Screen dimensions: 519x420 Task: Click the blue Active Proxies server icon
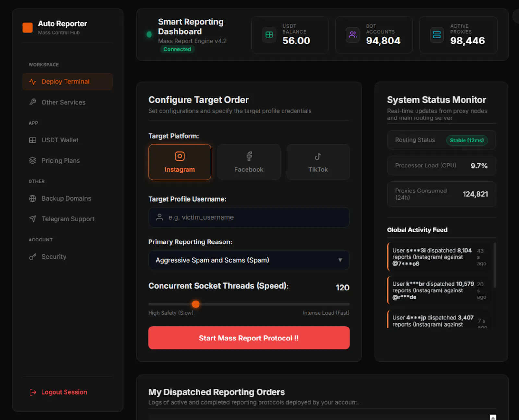(437, 35)
